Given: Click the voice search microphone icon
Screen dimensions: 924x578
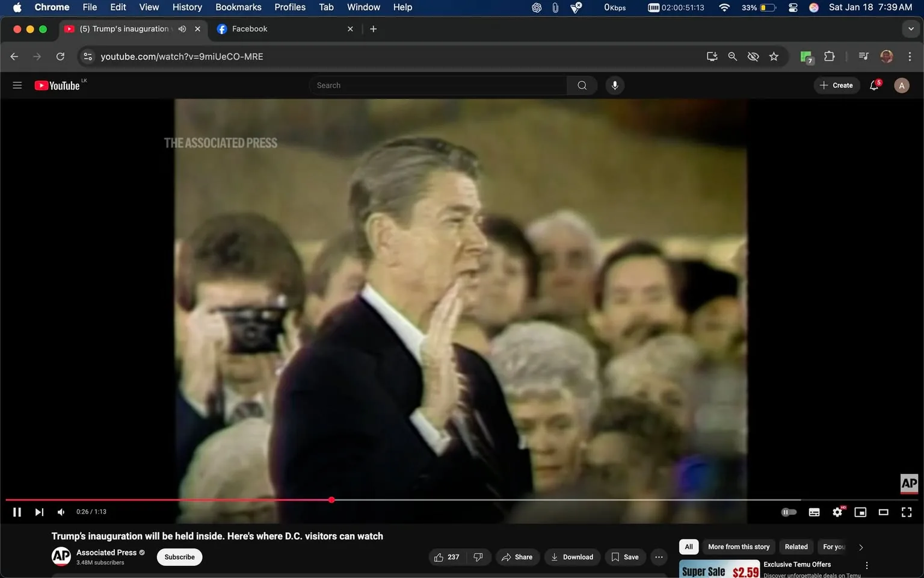Looking at the screenshot, I should click(x=614, y=85).
